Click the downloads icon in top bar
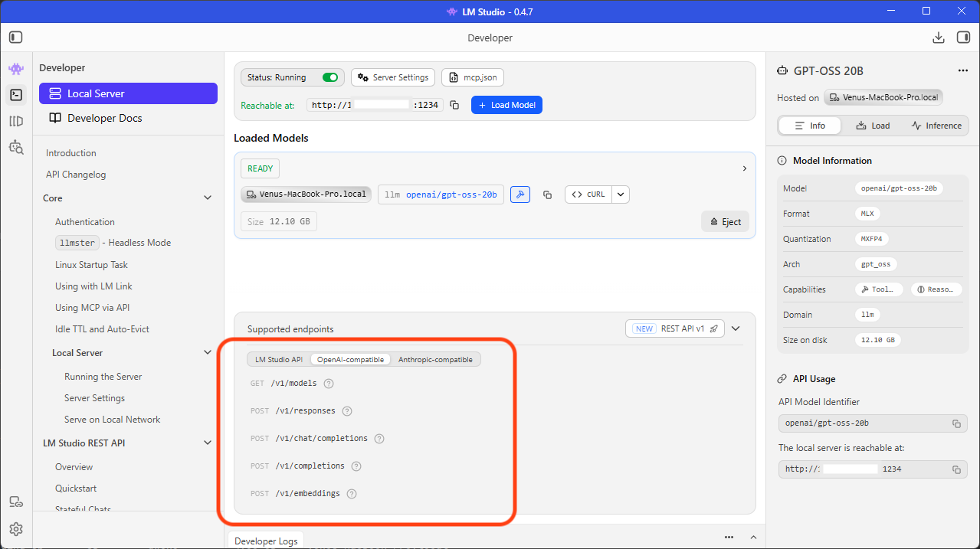The width and height of the screenshot is (980, 549). 938,38
